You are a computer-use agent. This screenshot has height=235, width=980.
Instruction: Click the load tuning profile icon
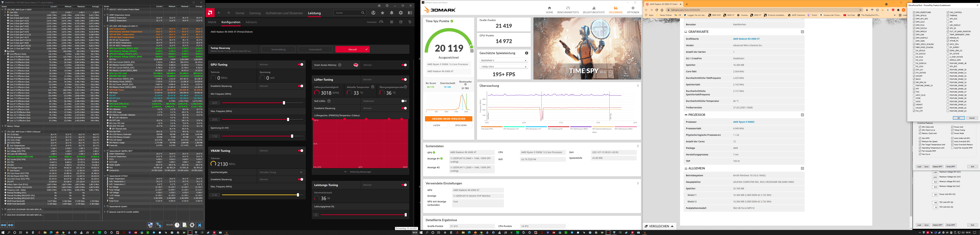click(392, 22)
